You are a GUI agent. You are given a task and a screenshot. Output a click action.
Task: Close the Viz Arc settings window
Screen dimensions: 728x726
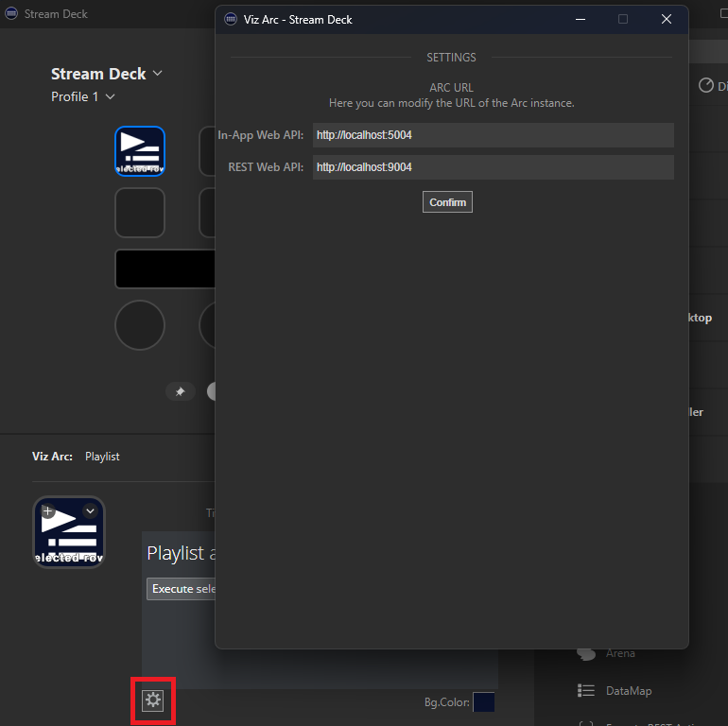tap(667, 19)
